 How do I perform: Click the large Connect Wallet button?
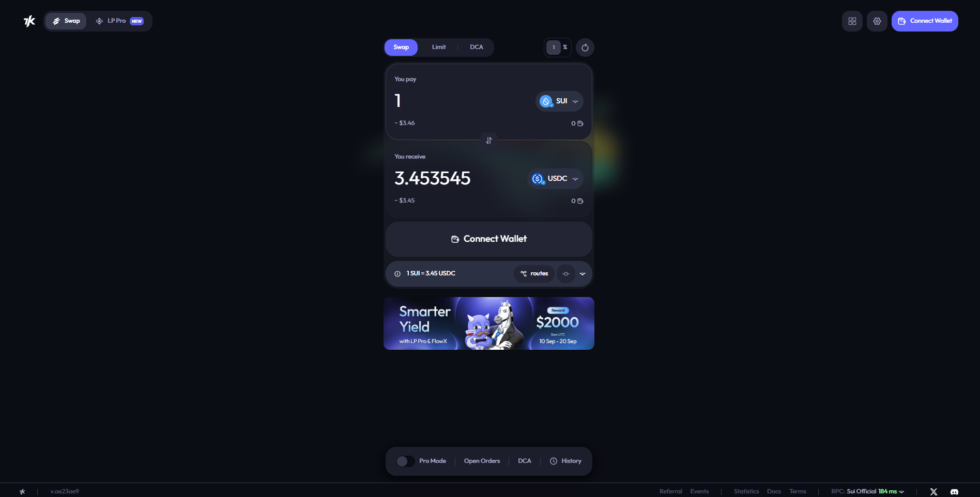pyautogui.click(x=489, y=239)
